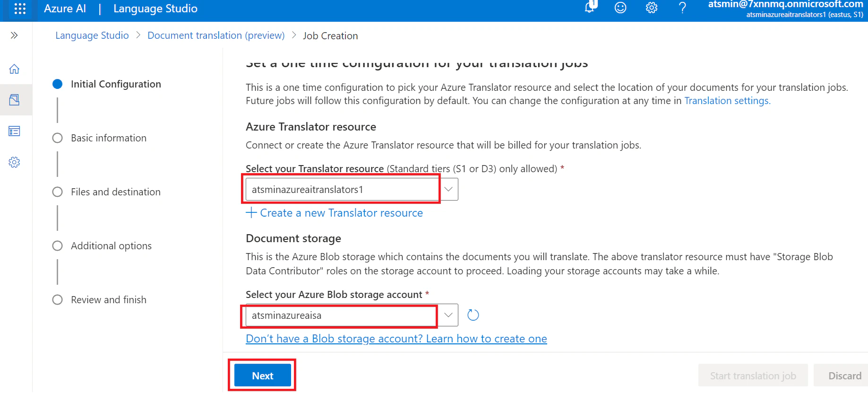Open the help question mark icon
Image resolution: width=868 pixels, height=394 pixels.
click(x=682, y=8)
